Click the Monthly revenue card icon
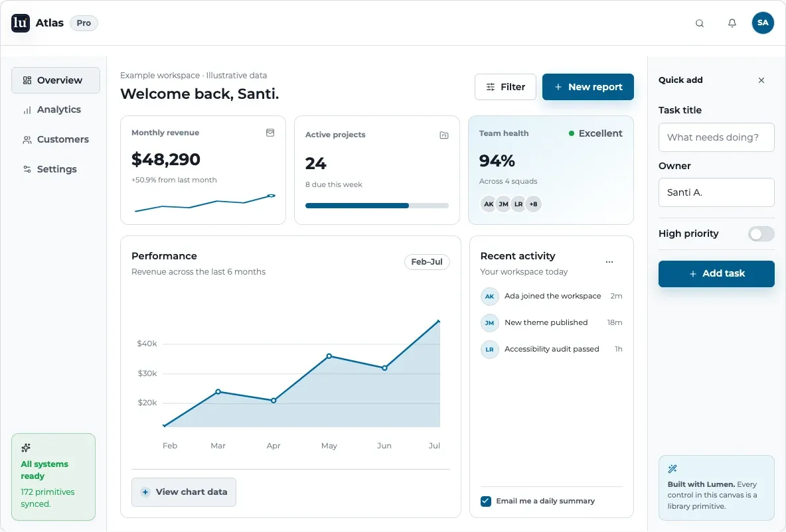The width and height of the screenshot is (786, 532). pos(270,133)
